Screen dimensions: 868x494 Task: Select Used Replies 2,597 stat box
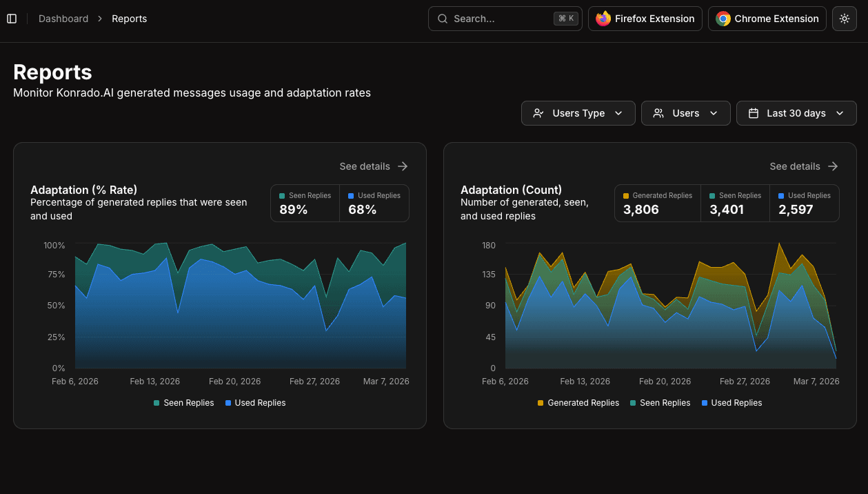(805, 203)
